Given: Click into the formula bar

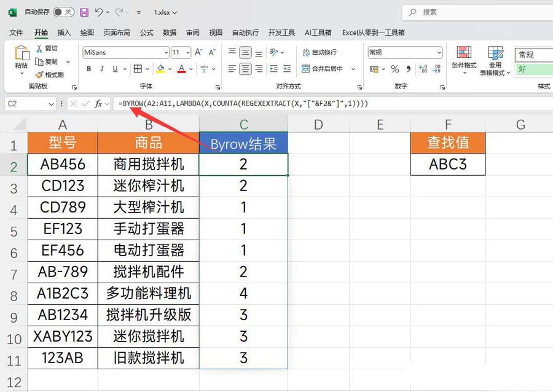Looking at the screenshot, I should (333, 104).
